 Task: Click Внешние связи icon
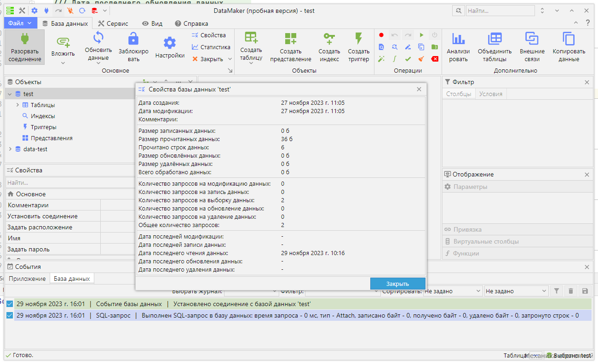coord(532,39)
